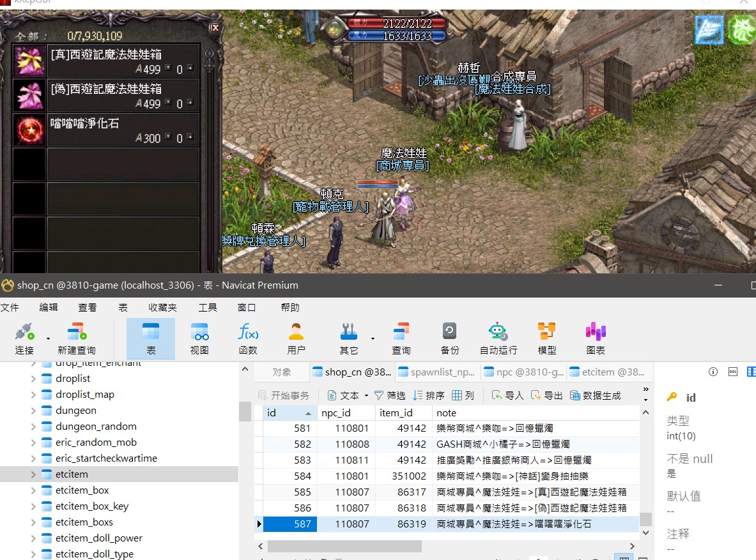
Task: Expand the etcitem tree node
Action: click(33, 474)
